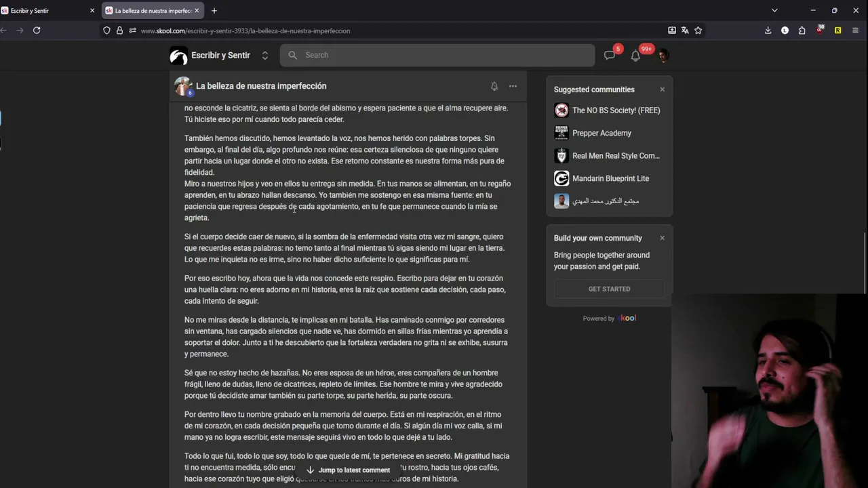Viewport: 868px width, 488px height.
Task: Click the post author's avatar
Action: point(183,86)
